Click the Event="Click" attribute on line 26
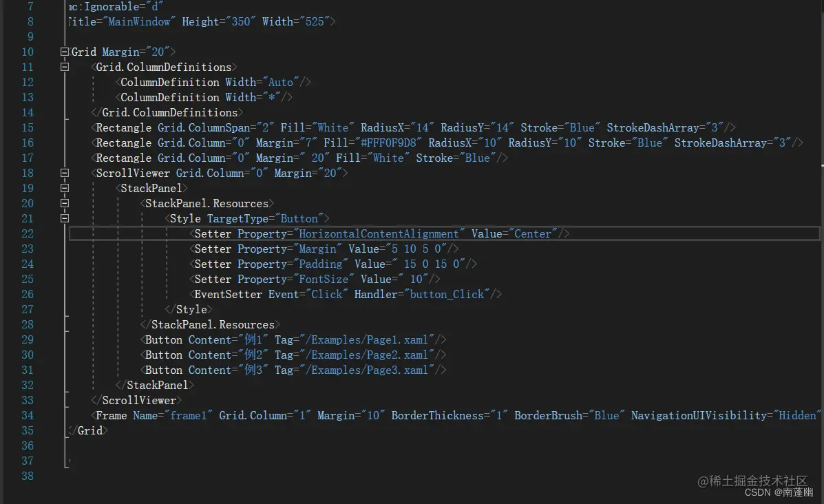The image size is (824, 504). pyautogui.click(x=308, y=294)
